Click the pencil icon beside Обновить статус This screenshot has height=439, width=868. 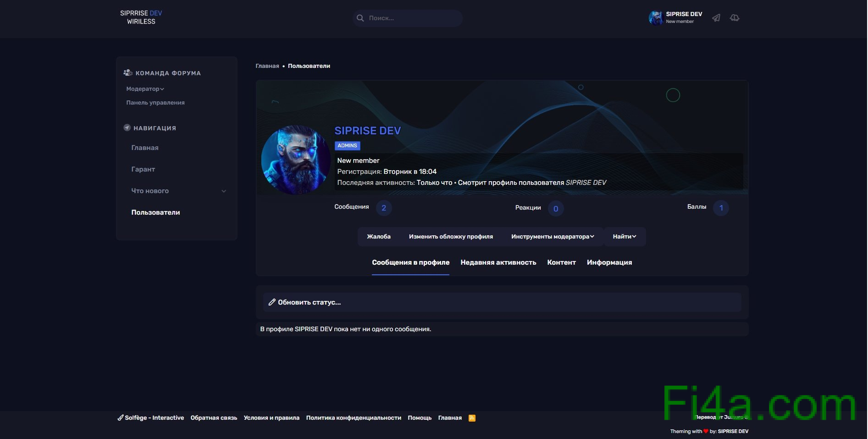tap(272, 302)
